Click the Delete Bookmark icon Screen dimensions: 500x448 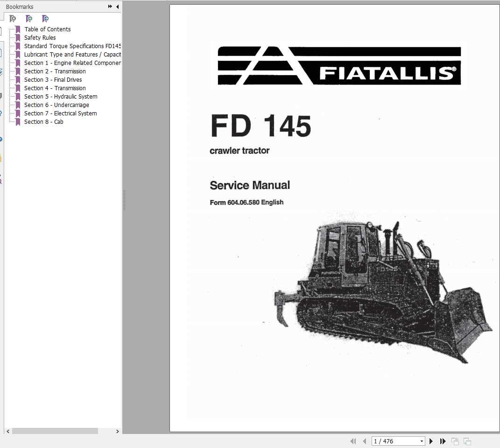tap(13, 18)
